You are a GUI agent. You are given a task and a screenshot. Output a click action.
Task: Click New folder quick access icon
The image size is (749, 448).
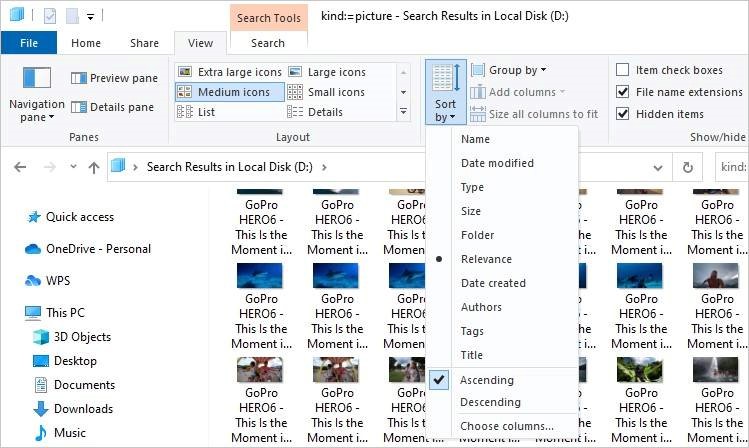72,16
